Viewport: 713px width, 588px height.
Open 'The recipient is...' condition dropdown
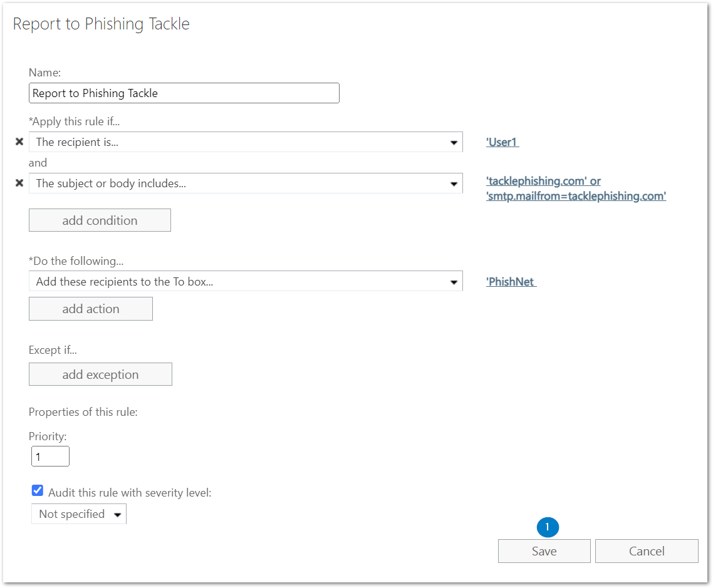click(246, 142)
